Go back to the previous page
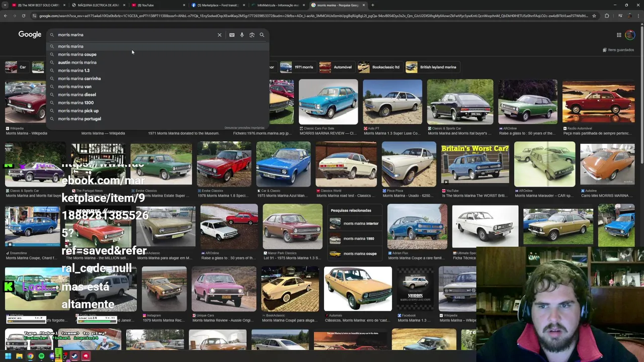The image size is (644, 362). pyautogui.click(x=6, y=16)
